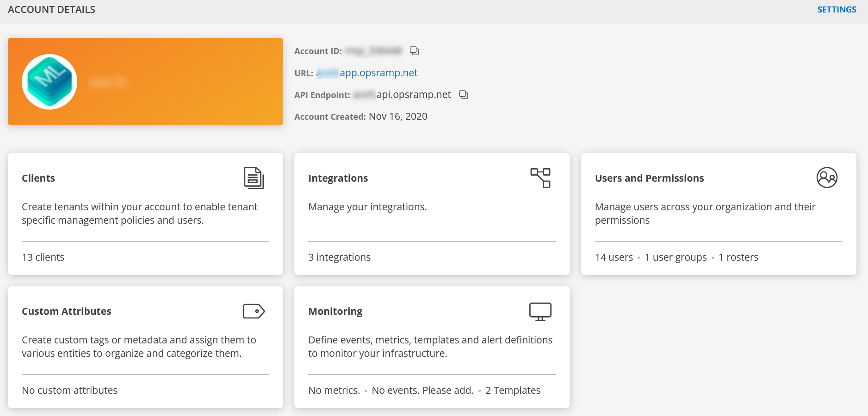
Task: Click the Manage your integrations description
Action: (x=367, y=207)
